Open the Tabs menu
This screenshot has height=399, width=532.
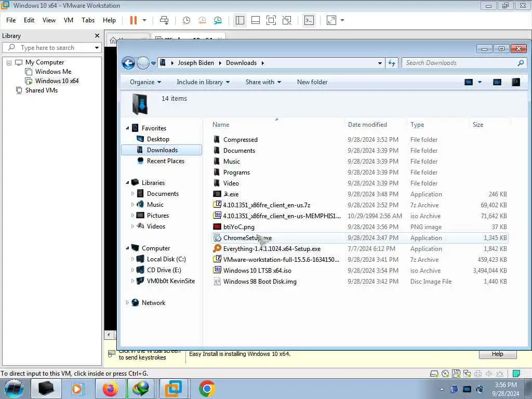coord(88,20)
